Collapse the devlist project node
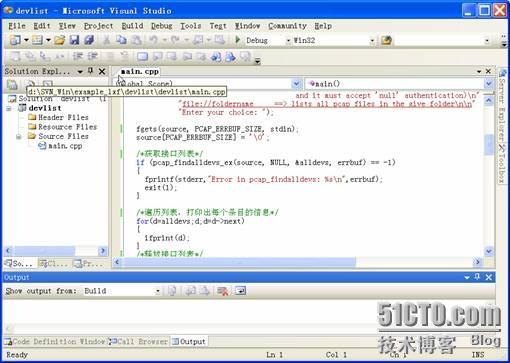The image size is (510, 363). [9, 108]
